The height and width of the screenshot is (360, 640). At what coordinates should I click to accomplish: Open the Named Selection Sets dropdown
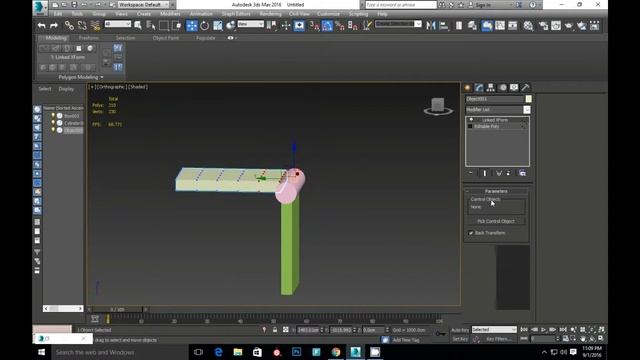click(x=398, y=24)
